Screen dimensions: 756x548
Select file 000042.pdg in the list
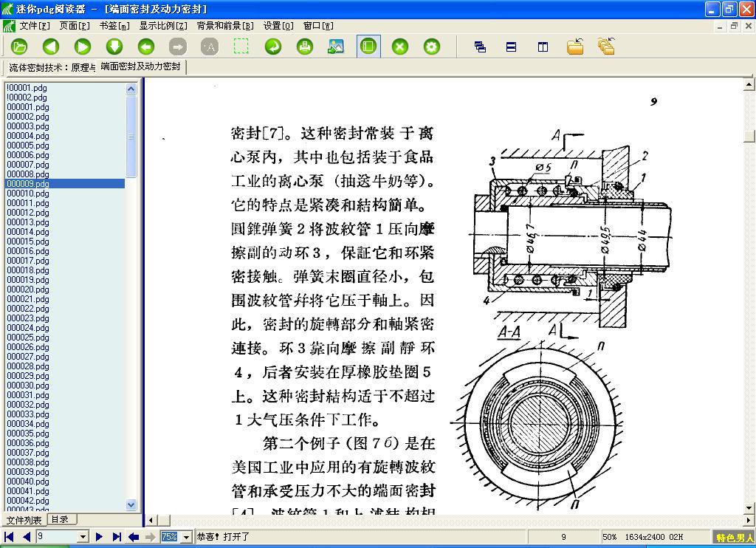tap(28, 501)
